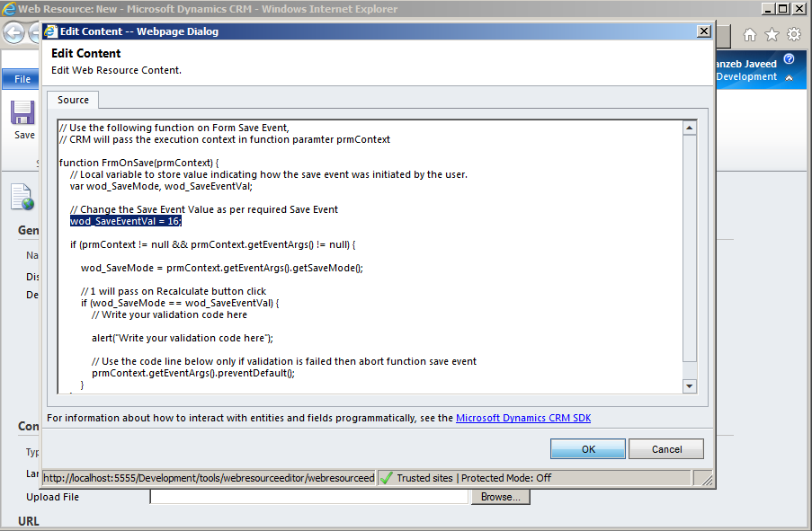Click the first comment line about Form Save Event
The image size is (812, 531).
(x=174, y=128)
